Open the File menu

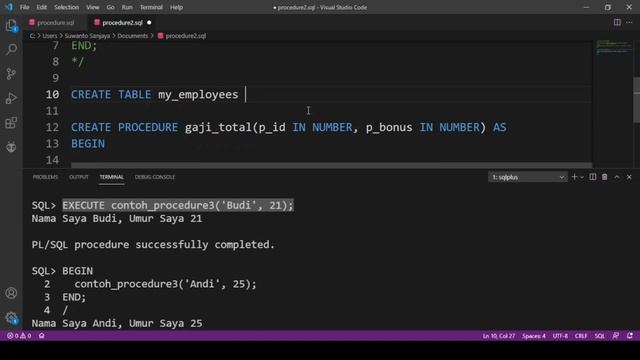click(24, 7)
